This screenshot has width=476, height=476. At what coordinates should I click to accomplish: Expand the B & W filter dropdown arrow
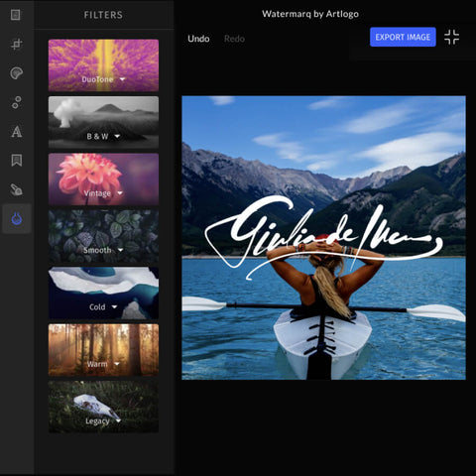[x=117, y=136]
